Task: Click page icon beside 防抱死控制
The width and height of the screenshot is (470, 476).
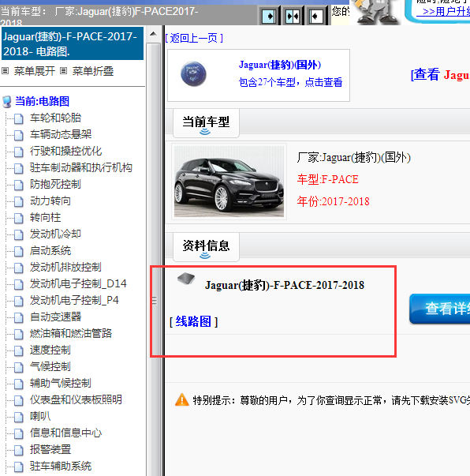Action: pos(19,185)
